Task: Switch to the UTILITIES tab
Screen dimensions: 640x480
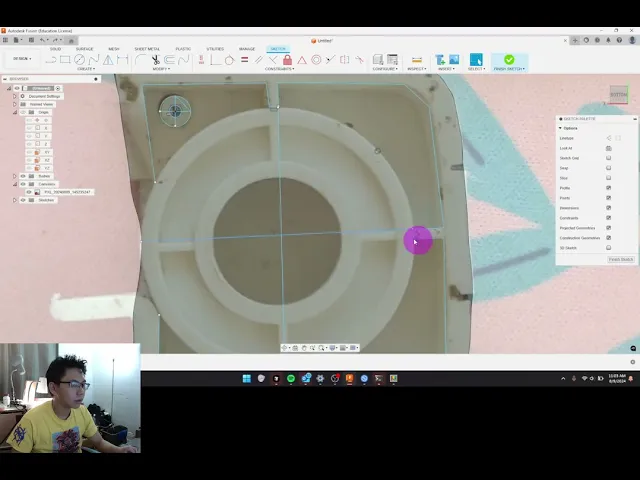Action: click(215, 49)
